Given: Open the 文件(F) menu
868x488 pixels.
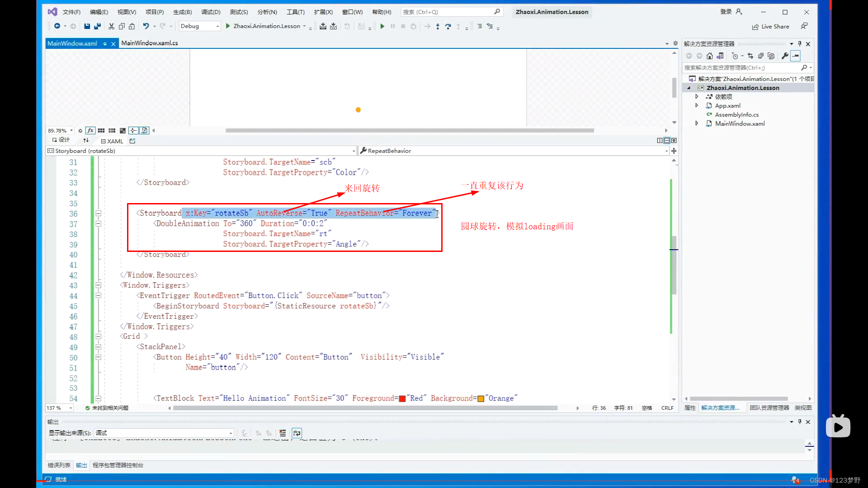Looking at the screenshot, I should pyautogui.click(x=71, y=12).
